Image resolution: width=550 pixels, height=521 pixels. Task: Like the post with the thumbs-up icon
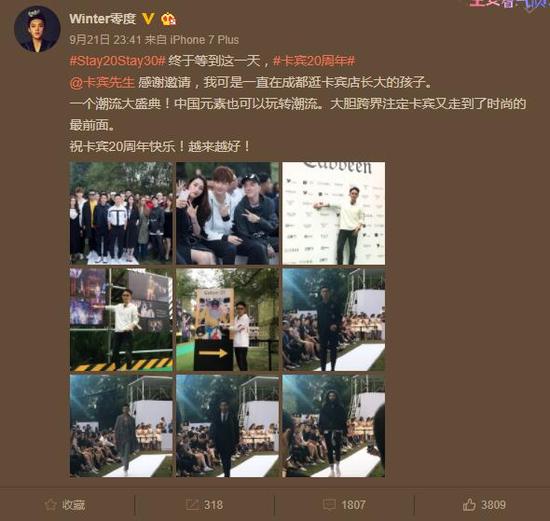tap(469, 505)
